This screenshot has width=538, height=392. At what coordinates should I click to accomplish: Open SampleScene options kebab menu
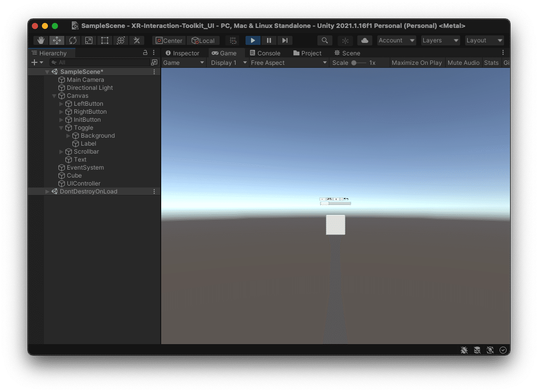coord(154,72)
